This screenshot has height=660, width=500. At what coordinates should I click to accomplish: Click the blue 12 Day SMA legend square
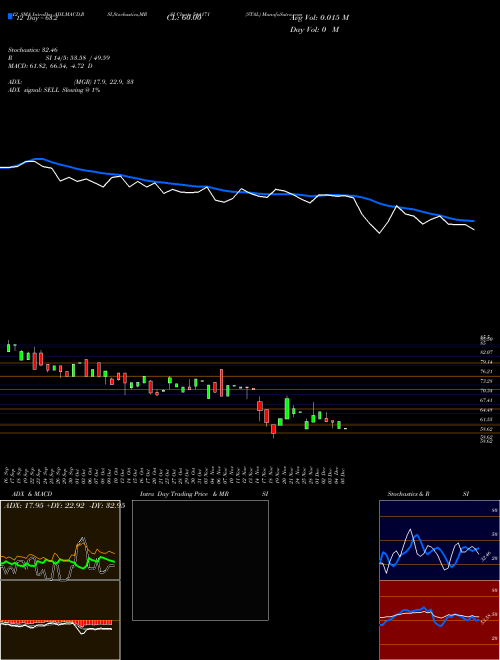[11, 17]
